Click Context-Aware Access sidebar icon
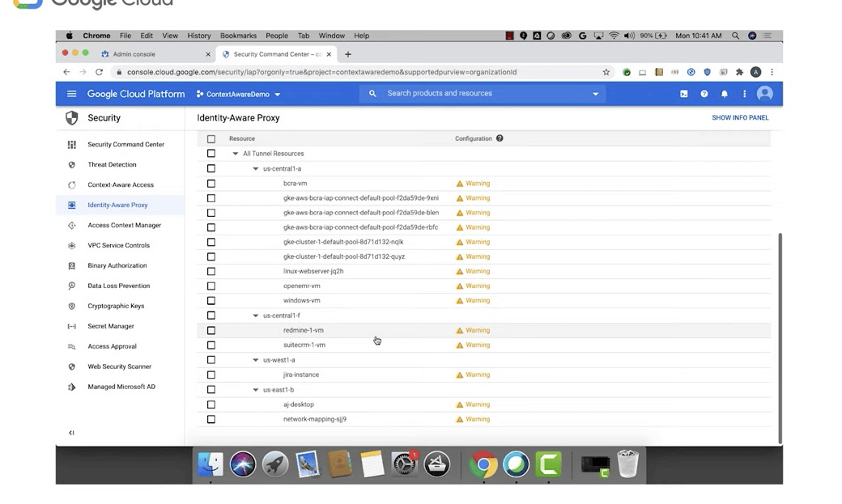Screen dimensions: 842x504 [71, 185]
